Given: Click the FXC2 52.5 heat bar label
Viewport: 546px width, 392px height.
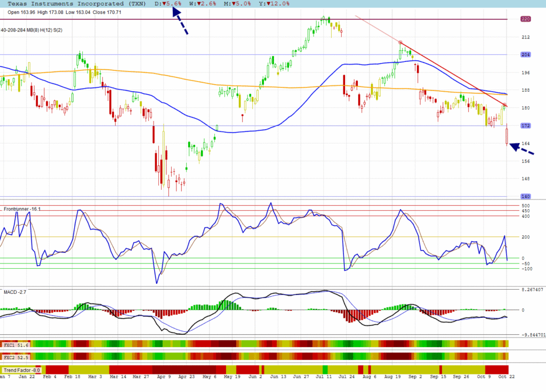Looking at the screenshot, I should coord(15,357).
